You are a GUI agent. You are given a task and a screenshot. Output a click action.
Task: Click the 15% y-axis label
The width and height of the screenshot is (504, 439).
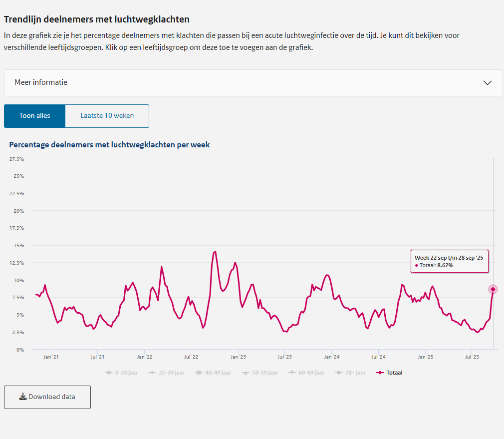(19, 245)
